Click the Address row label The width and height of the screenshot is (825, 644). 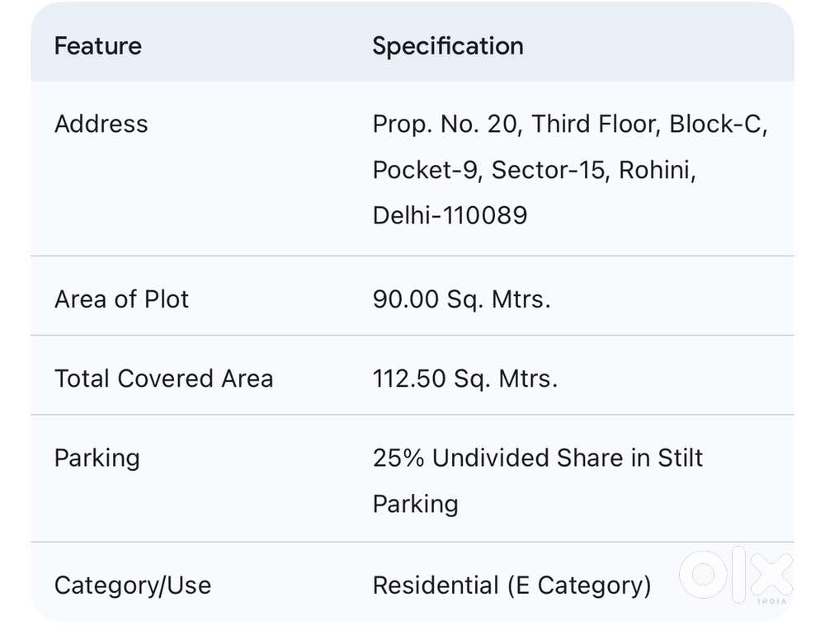[101, 125]
